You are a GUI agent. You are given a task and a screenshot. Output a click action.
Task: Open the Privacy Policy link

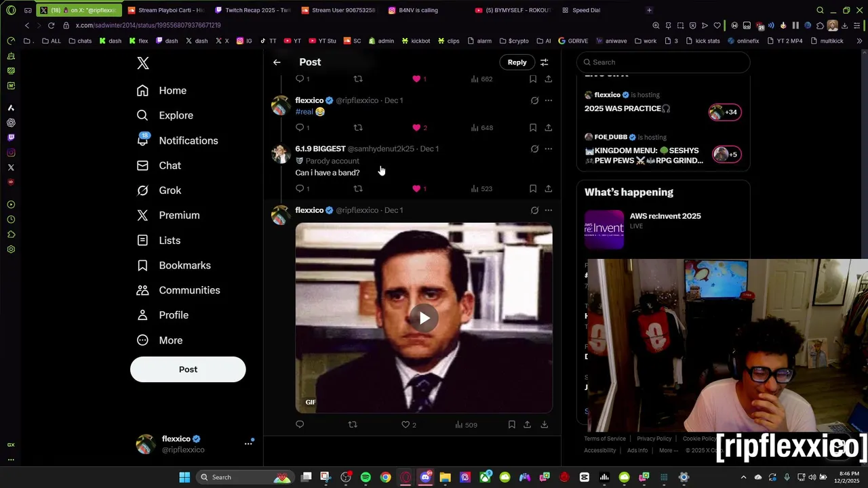click(x=654, y=439)
